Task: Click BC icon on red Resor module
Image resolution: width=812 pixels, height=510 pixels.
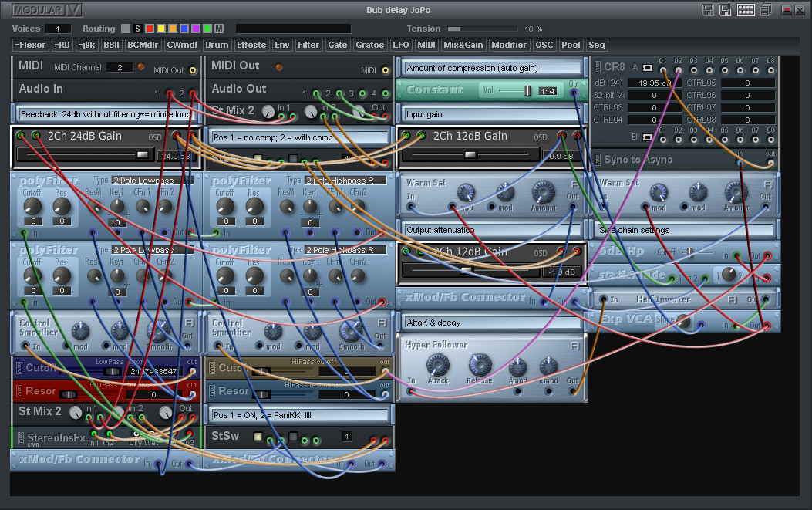Action: 19,390
